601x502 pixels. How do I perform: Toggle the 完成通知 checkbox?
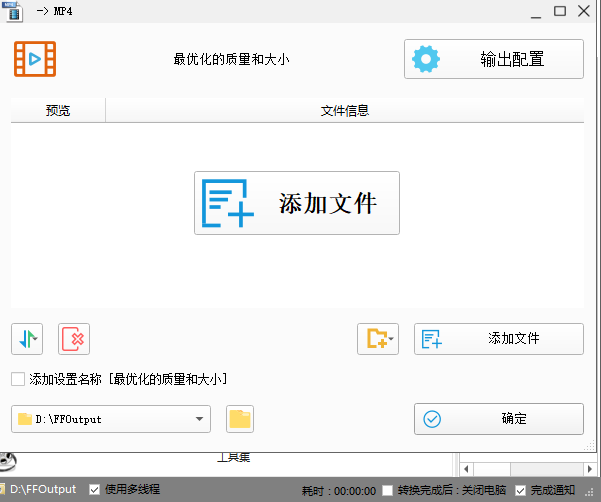click(520, 490)
